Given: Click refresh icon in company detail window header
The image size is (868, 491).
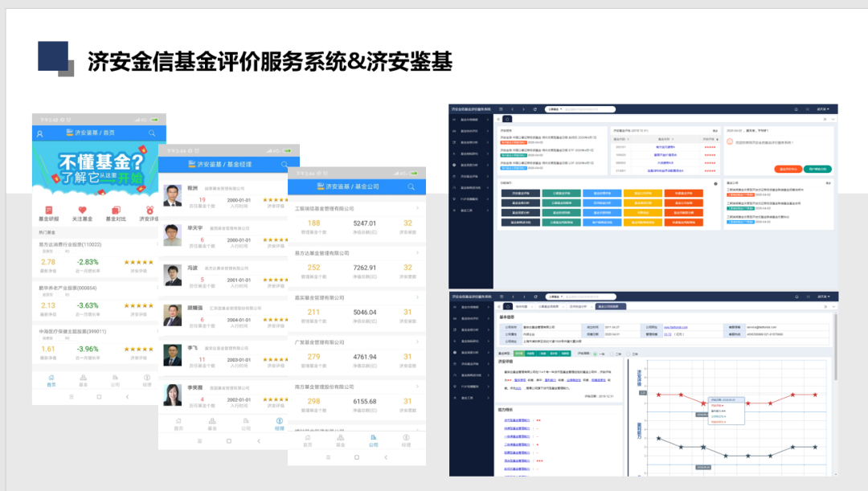Looking at the screenshot, I should click(535, 297).
